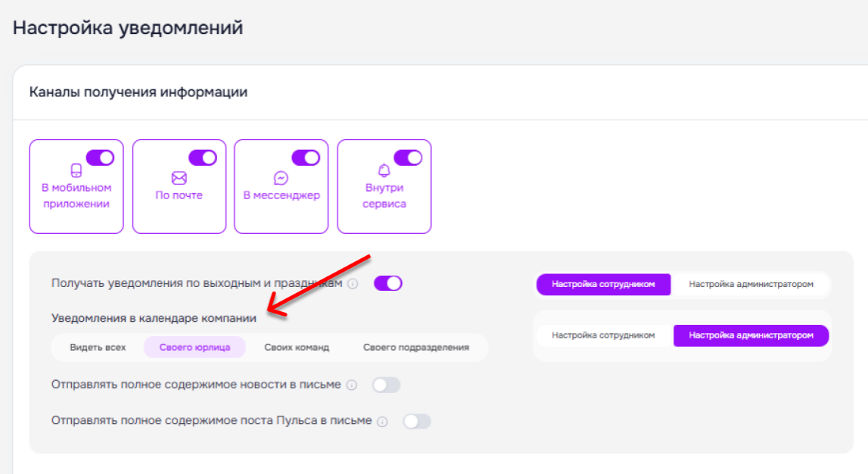Enable sending full Пульс post in email

tap(417, 422)
